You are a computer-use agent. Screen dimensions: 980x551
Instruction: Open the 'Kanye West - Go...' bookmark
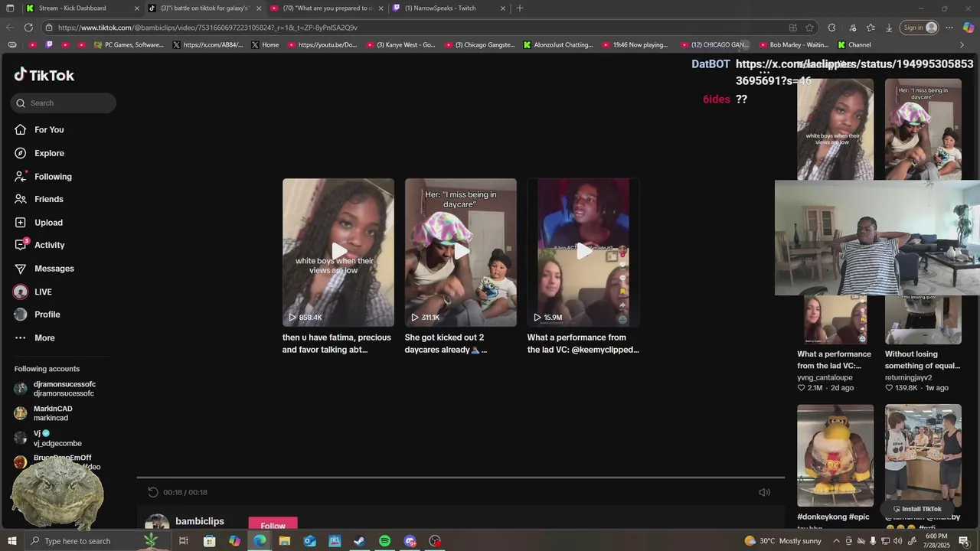[x=400, y=45]
